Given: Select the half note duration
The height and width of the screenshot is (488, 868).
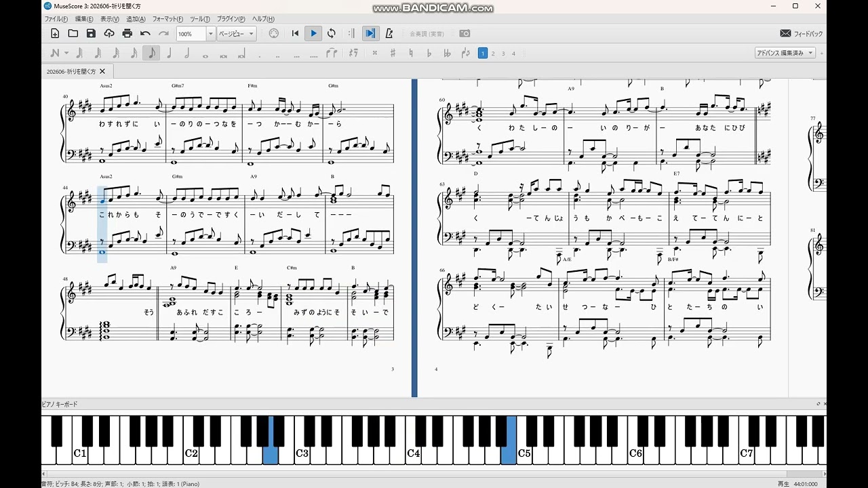Looking at the screenshot, I should (186, 53).
